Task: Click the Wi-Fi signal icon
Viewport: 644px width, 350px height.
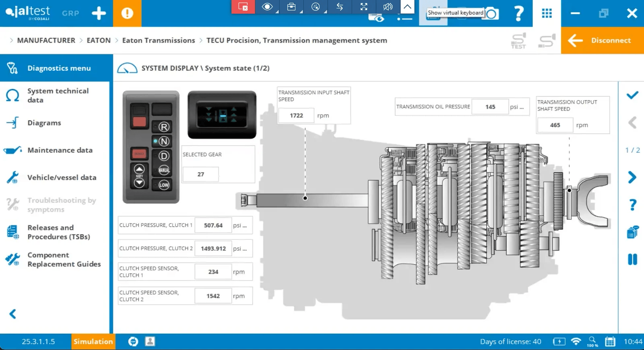Action: (x=576, y=342)
